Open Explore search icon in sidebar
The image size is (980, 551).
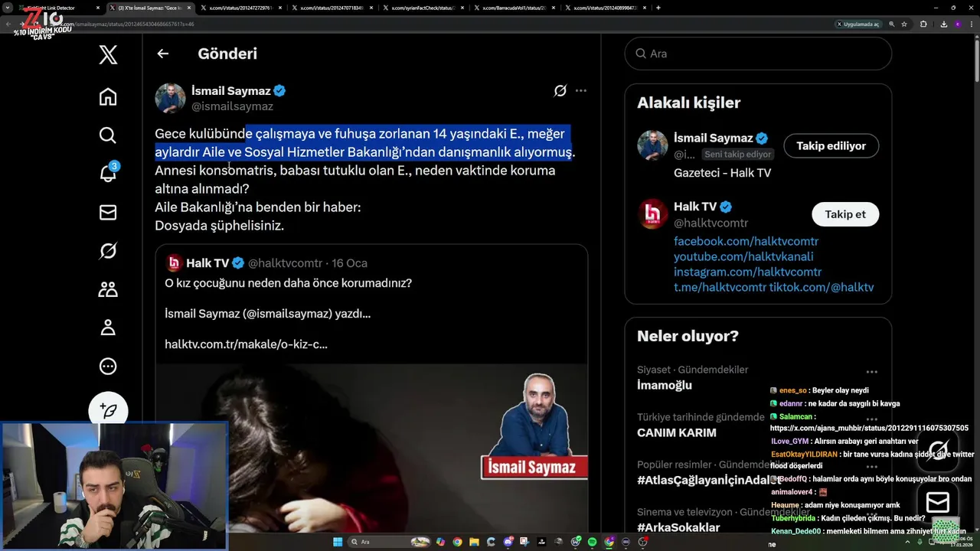pos(108,135)
